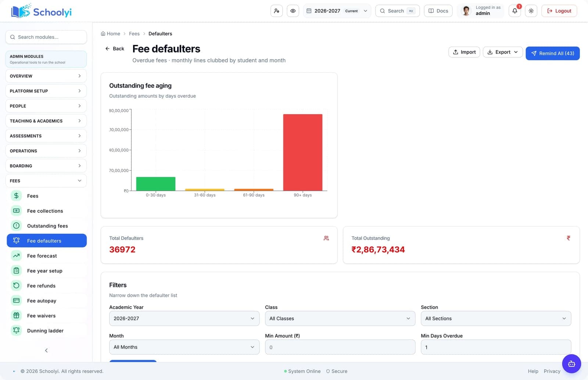Click the Fee refunds rotate icon
This screenshot has width=588, height=380.
point(16,286)
